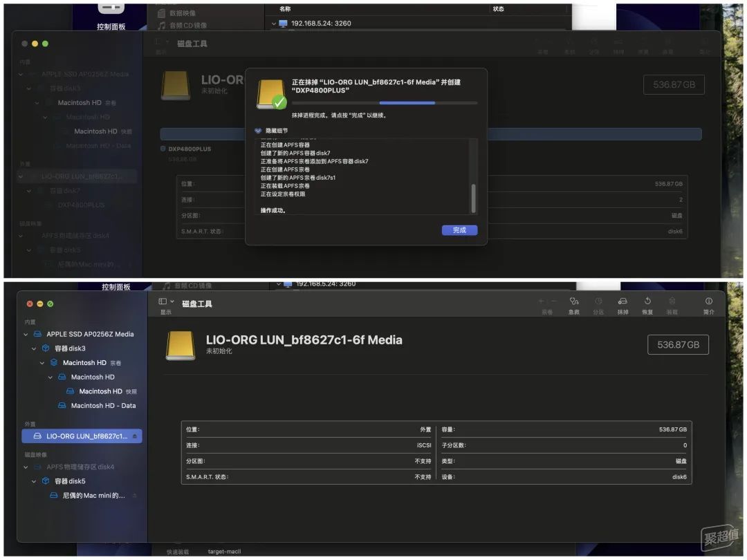Image resolution: width=747 pixels, height=560 pixels.
Task: Click the remove-volume minus icon in undimmed window
Action: (553, 301)
